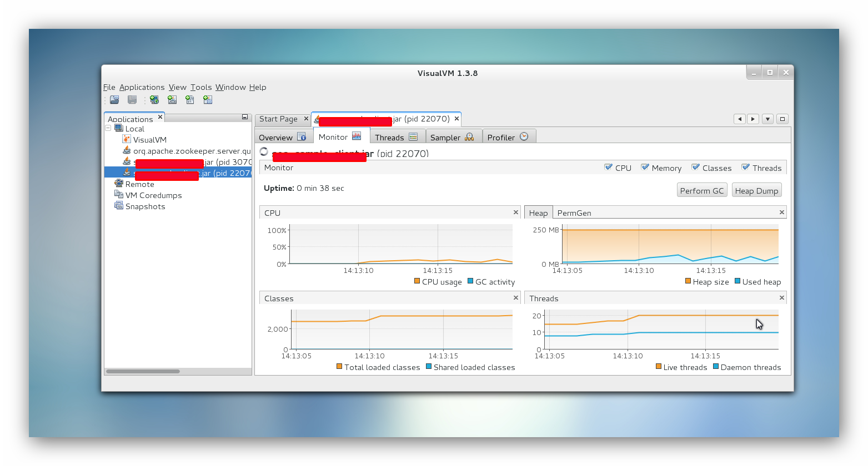Close the Start Page tab
The width and height of the screenshot is (868, 466).
coord(305,118)
